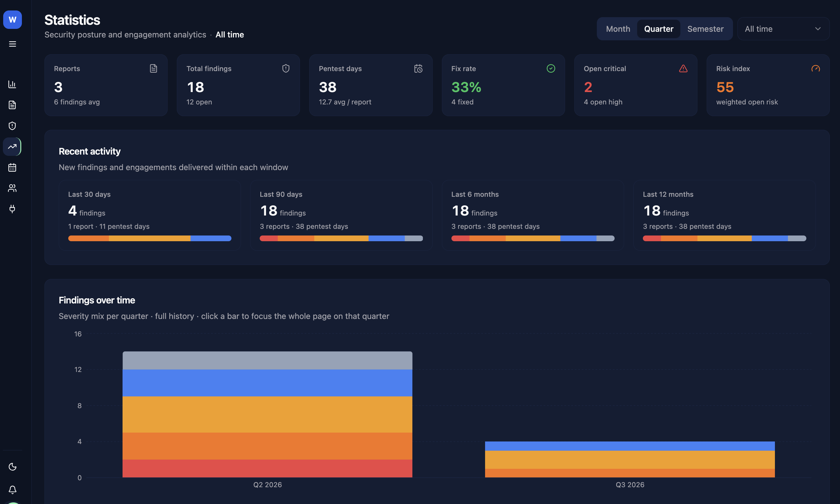Click the "4 open high" text
The width and height of the screenshot is (840, 504).
pyautogui.click(x=603, y=102)
